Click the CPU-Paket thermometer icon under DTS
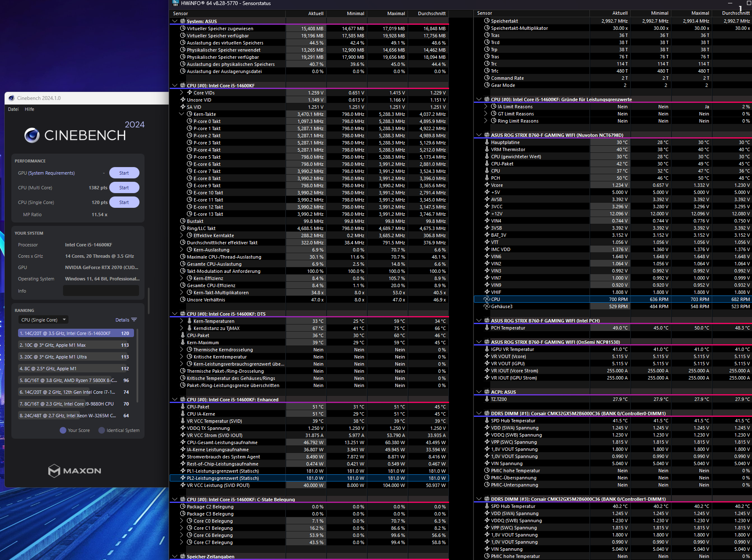The image size is (752, 560). click(183, 335)
